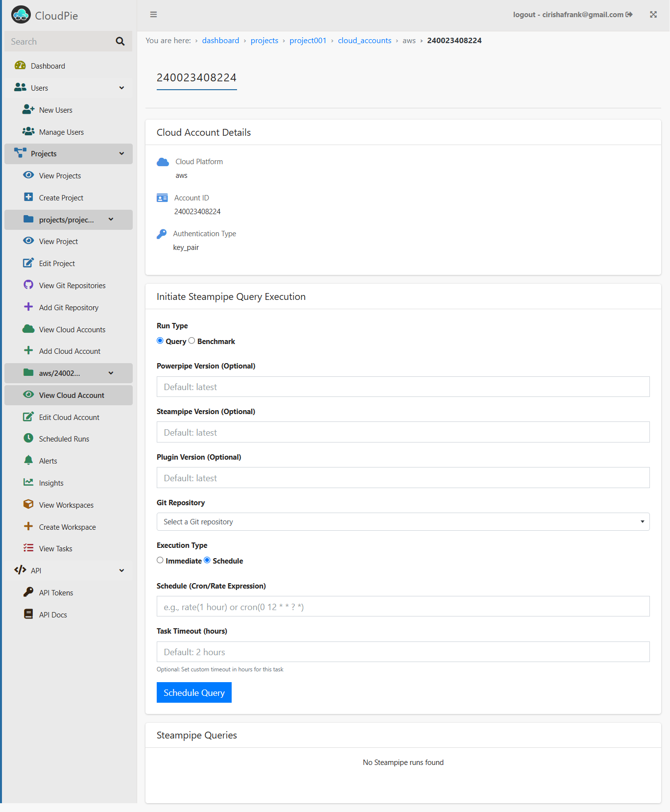Click the logout arrow icon
Image resolution: width=670 pixels, height=812 pixels.
[x=629, y=15]
